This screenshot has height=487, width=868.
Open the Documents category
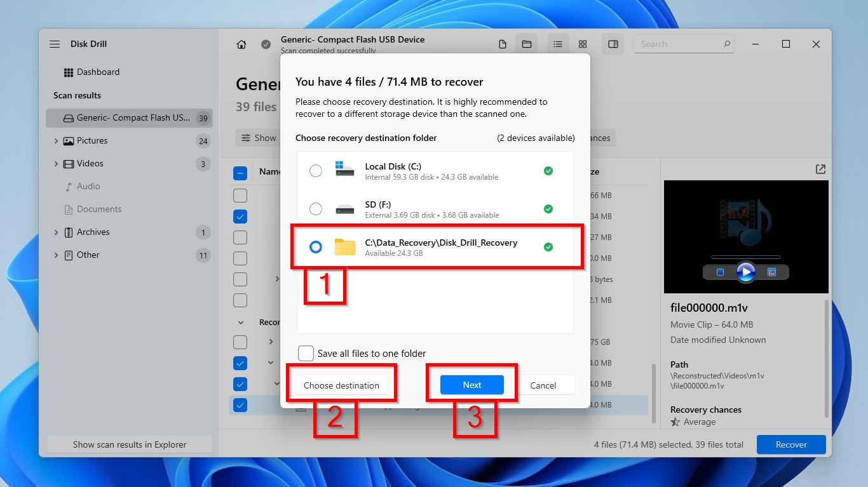click(99, 210)
